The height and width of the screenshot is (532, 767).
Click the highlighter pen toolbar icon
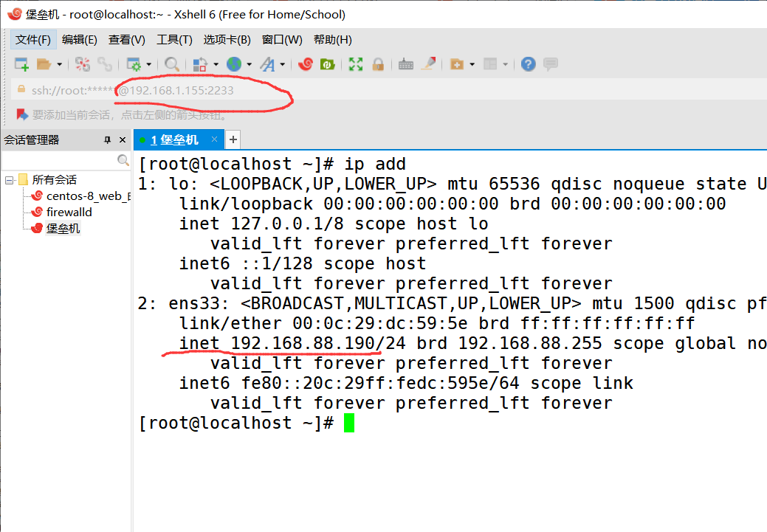[x=428, y=64]
